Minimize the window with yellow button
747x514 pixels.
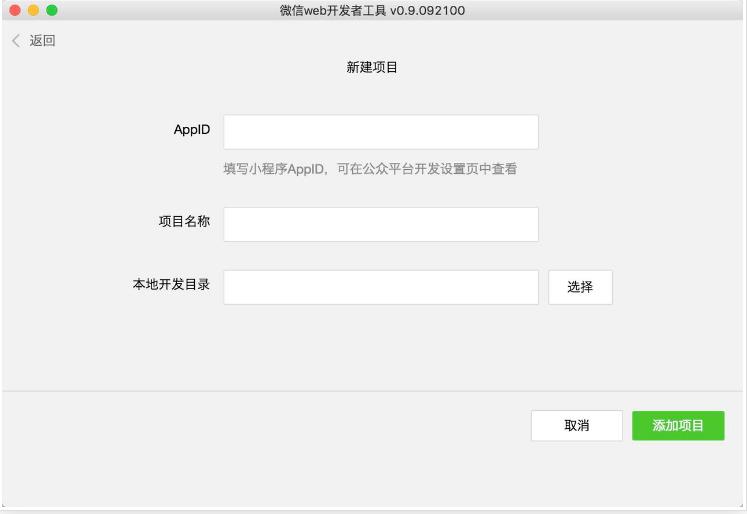(x=33, y=10)
